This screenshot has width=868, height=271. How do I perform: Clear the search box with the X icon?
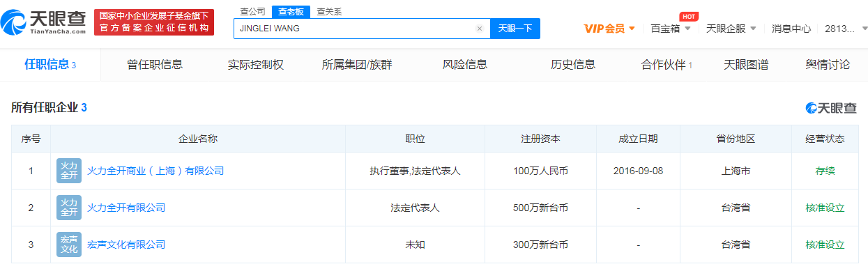(480, 29)
